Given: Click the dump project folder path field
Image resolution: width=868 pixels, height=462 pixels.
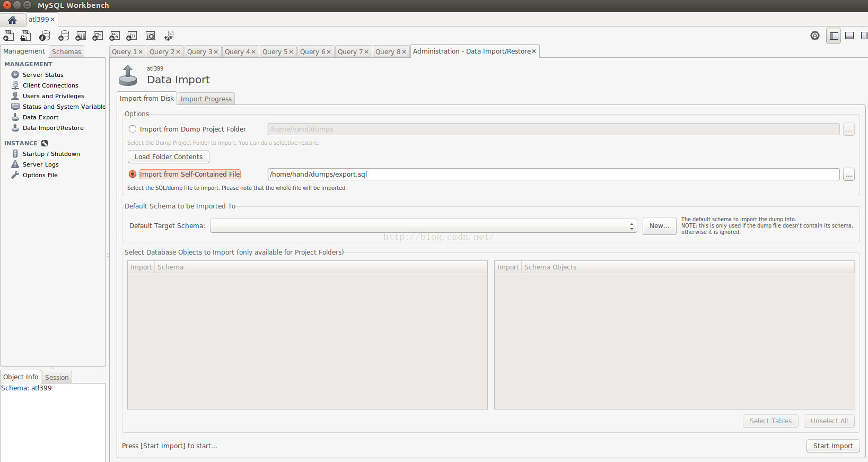Looking at the screenshot, I should tap(554, 129).
